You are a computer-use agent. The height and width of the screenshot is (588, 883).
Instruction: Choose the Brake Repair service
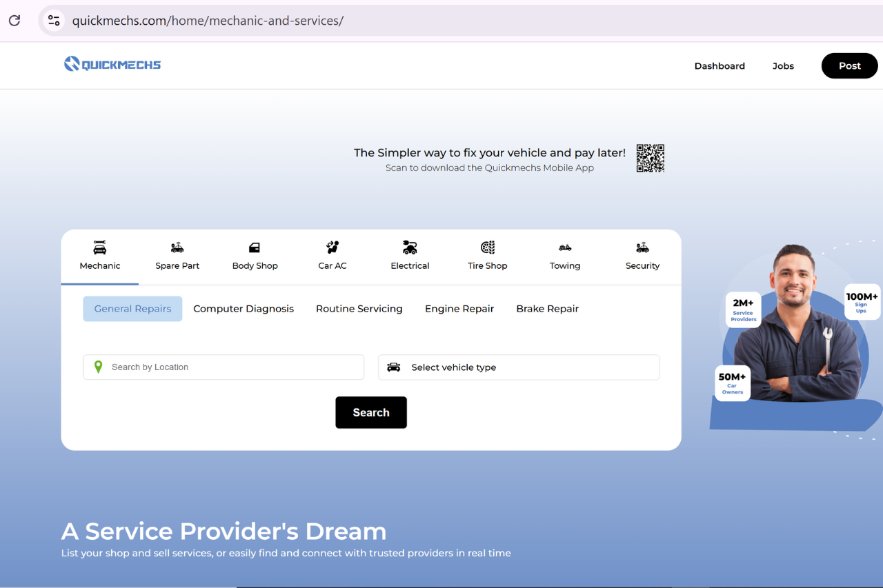(x=547, y=309)
